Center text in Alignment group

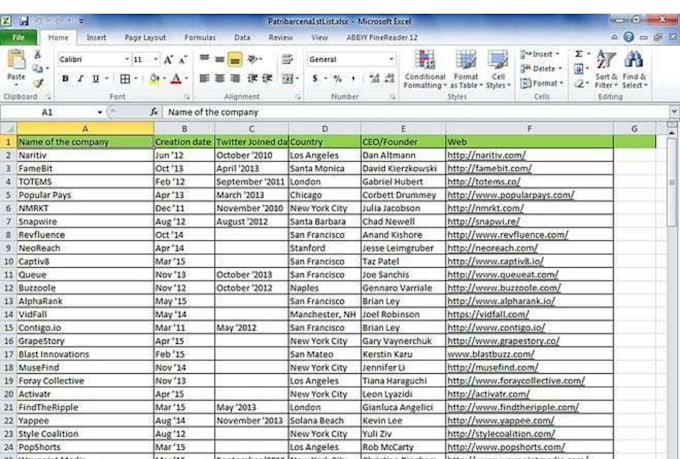pyautogui.click(x=220, y=78)
